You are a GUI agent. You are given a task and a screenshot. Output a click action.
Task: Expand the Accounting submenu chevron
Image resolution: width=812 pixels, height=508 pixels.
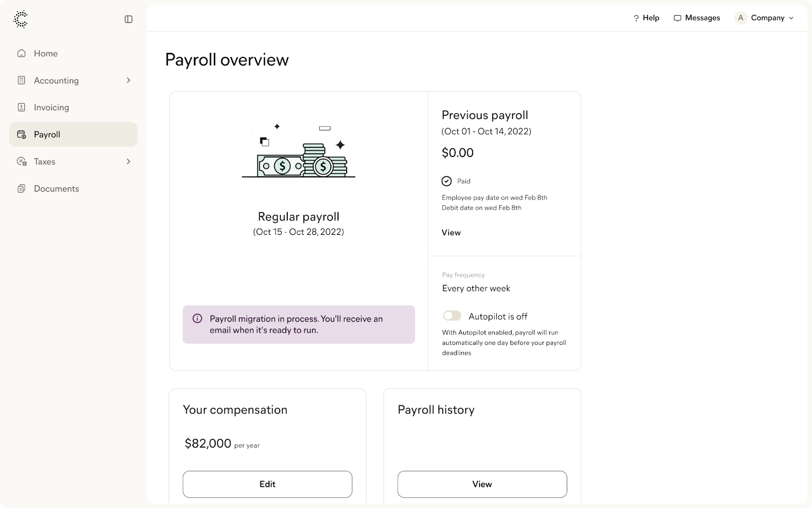[128, 80]
